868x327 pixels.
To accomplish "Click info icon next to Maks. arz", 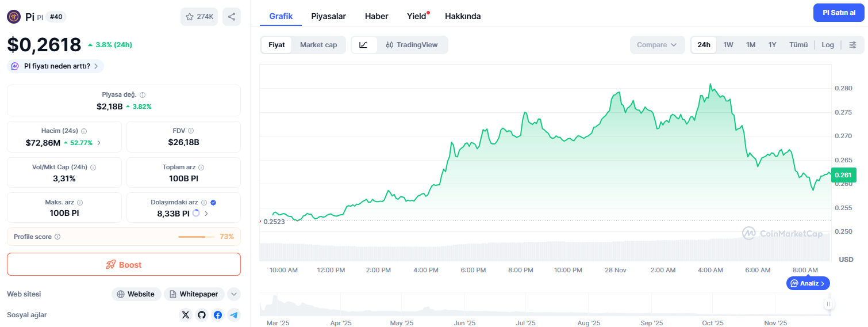I will (x=80, y=203).
